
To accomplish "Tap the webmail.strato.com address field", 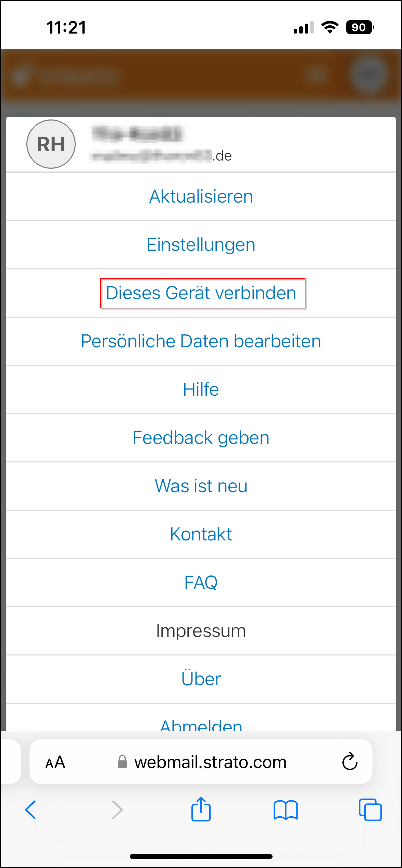I will (x=210, y=762).
